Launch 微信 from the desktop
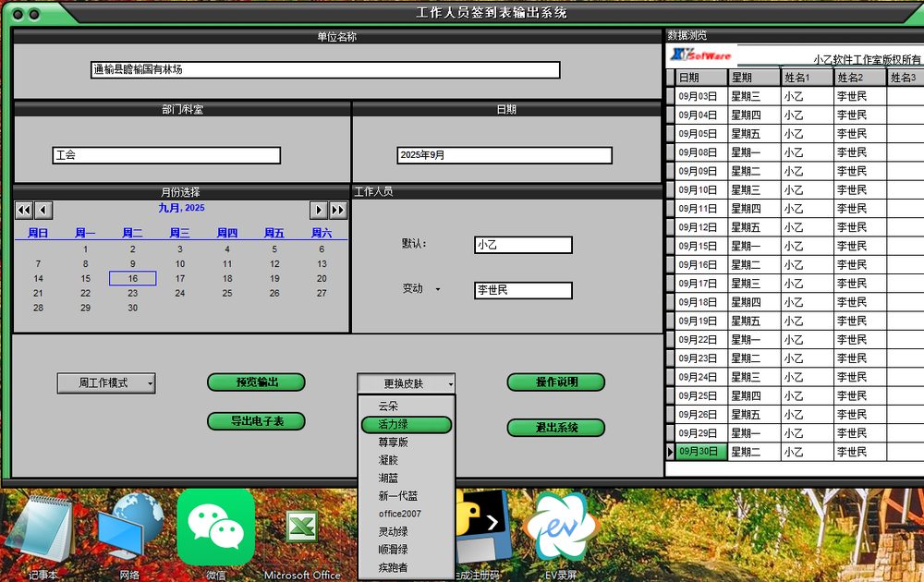 (215, 535)
